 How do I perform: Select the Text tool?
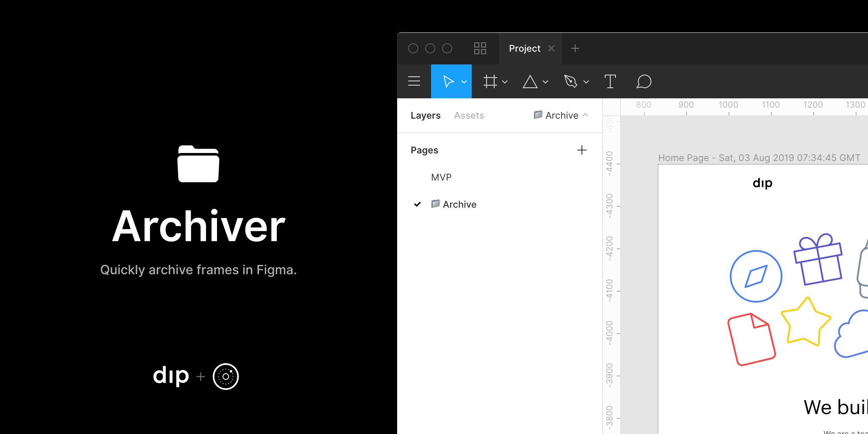click(610, 81)
